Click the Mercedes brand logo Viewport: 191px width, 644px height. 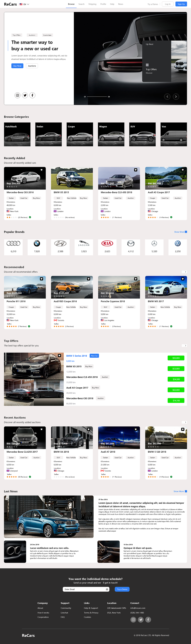[x=154, y=243]
